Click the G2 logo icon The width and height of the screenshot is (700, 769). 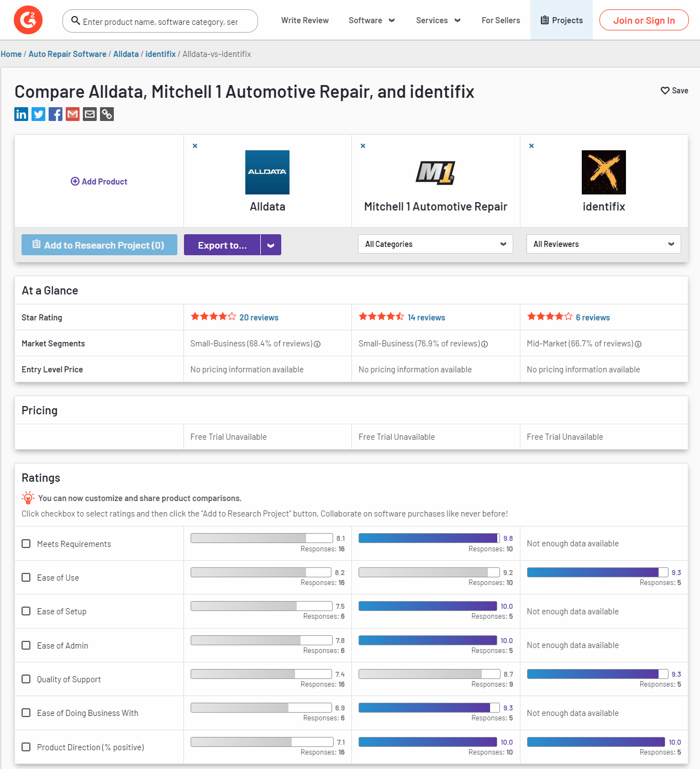(x=28, y=20)
